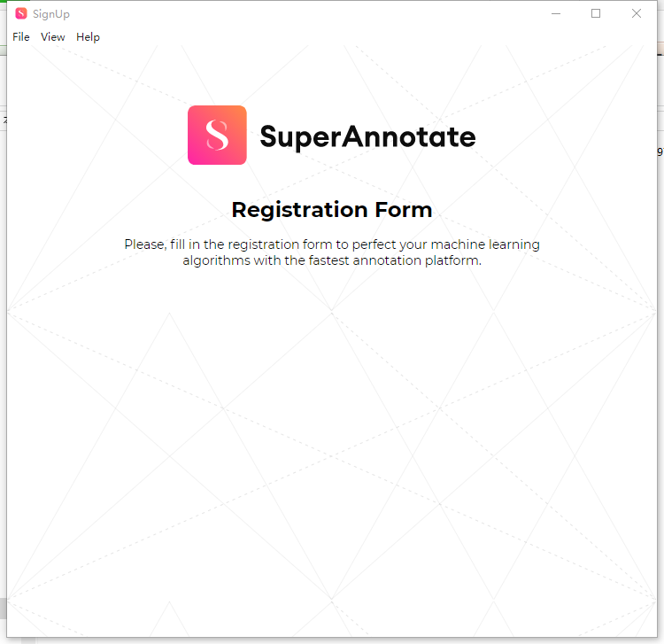The width and height of the screenshot is (664, 644).
Task: Click the 'Registration Form' heading
Action: [x=332, y=210]
